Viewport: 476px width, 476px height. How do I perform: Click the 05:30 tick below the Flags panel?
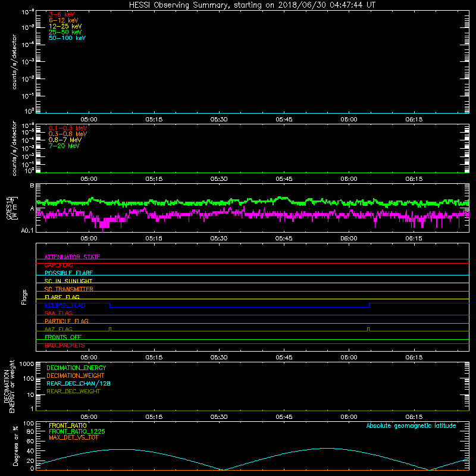coord(219,358)
